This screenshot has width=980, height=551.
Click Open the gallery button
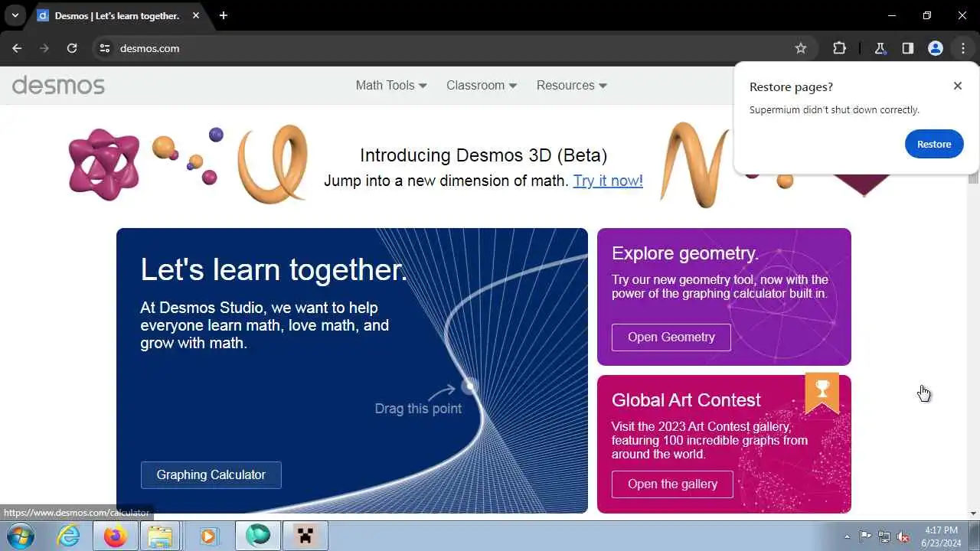[672, 484]
